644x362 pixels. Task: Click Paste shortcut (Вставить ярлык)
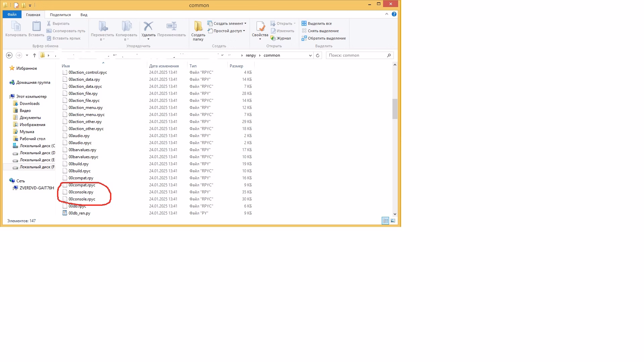click(64, 38)
